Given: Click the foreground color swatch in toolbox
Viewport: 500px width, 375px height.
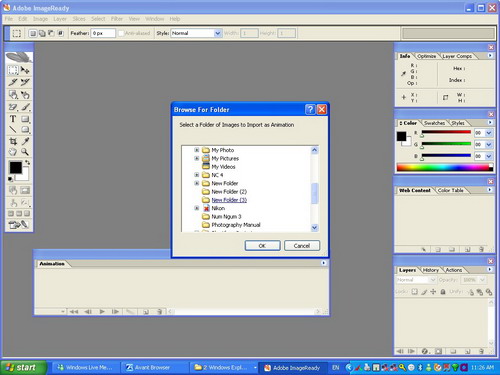Looking at the screenshot, I should pos(15,167).
